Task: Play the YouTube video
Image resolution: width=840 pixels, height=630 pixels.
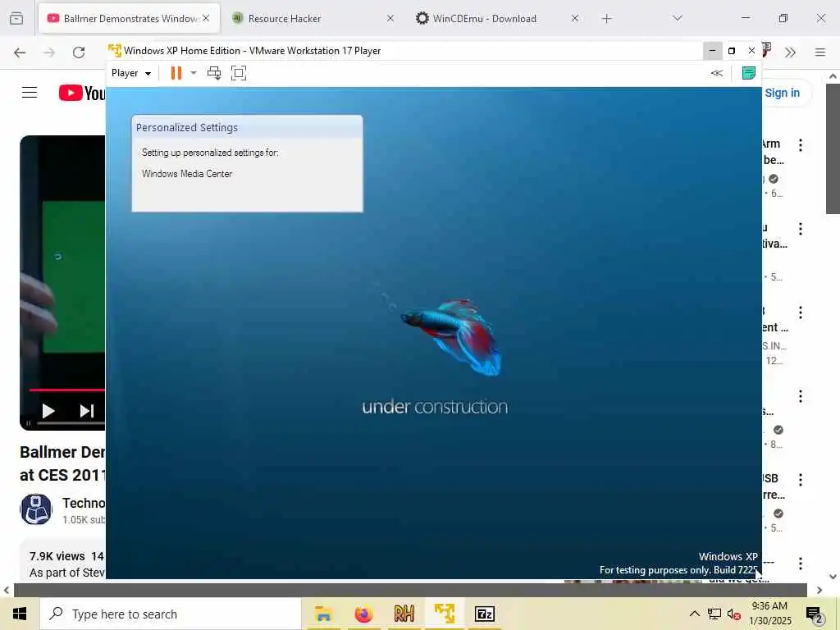Action: [48, 411]
